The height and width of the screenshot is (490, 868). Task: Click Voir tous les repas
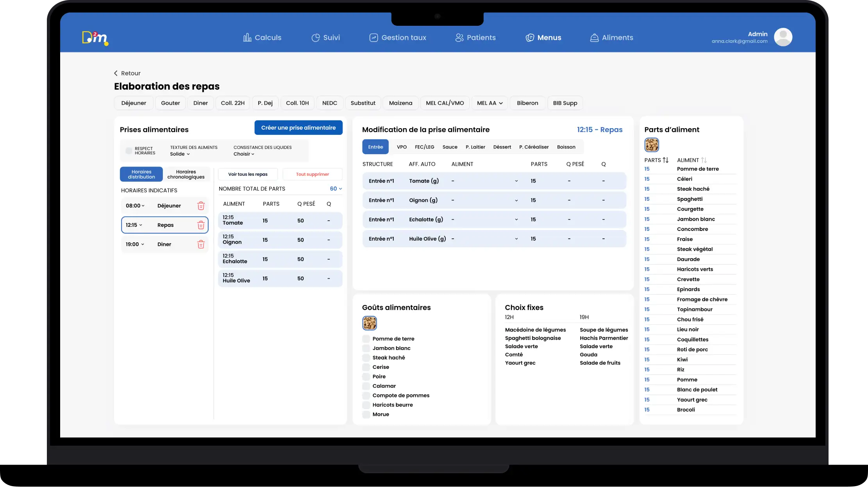pos(248,174)
